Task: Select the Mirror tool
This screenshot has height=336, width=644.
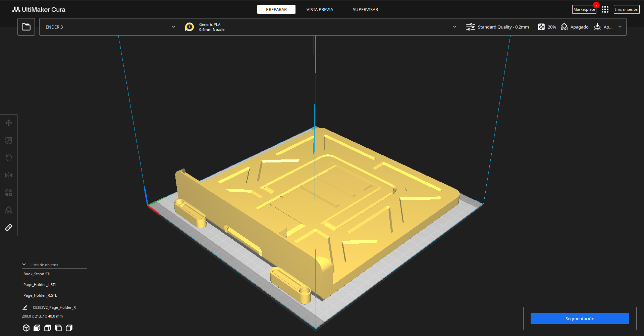Action: 9,175
